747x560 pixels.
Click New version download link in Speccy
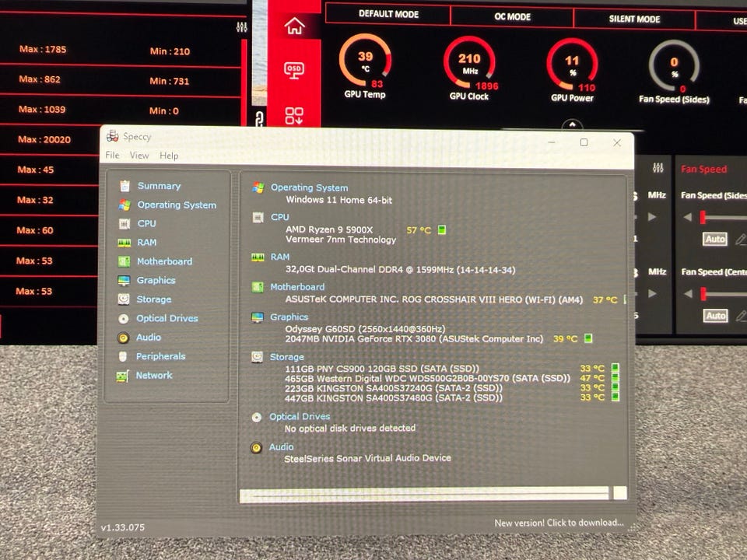559,523
